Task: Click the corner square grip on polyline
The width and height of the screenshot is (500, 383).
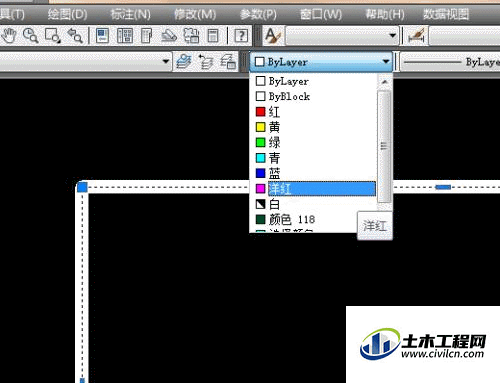Action: point(82,187)
